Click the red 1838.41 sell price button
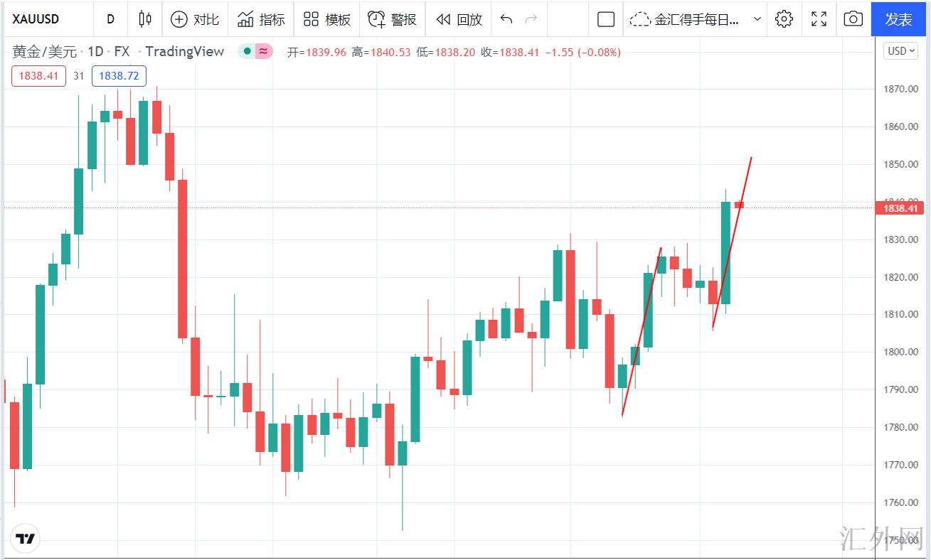931x560 pixels. click(x=38, y=76)
